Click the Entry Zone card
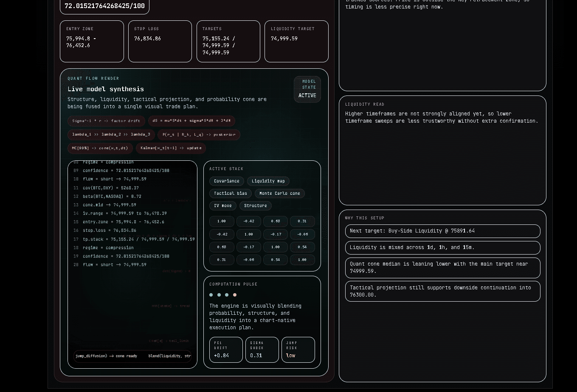The image size is (577, 392). click(92, 41)
